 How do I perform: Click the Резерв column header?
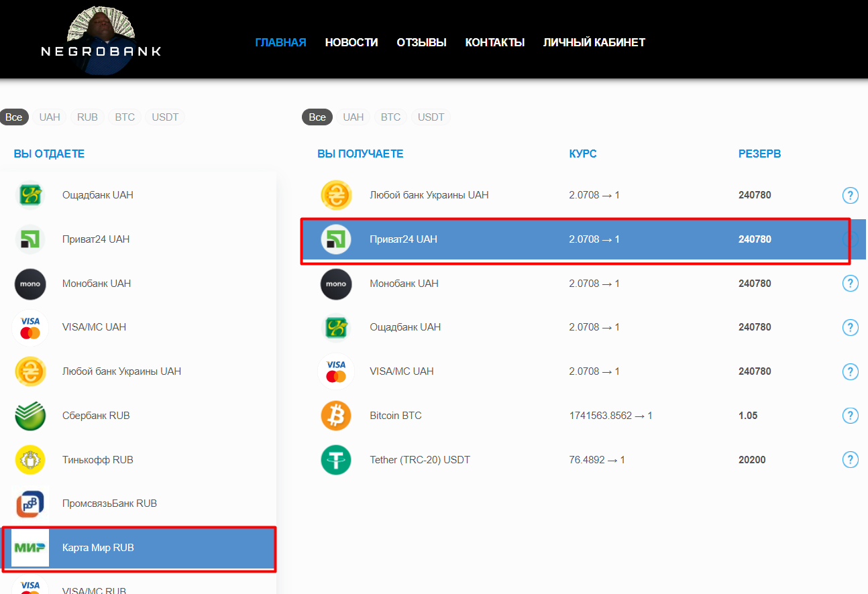[x=759, y=154]
